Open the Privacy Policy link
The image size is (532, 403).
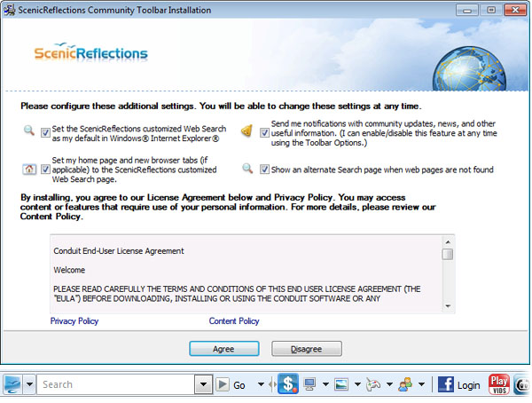(x=74, y=321)
